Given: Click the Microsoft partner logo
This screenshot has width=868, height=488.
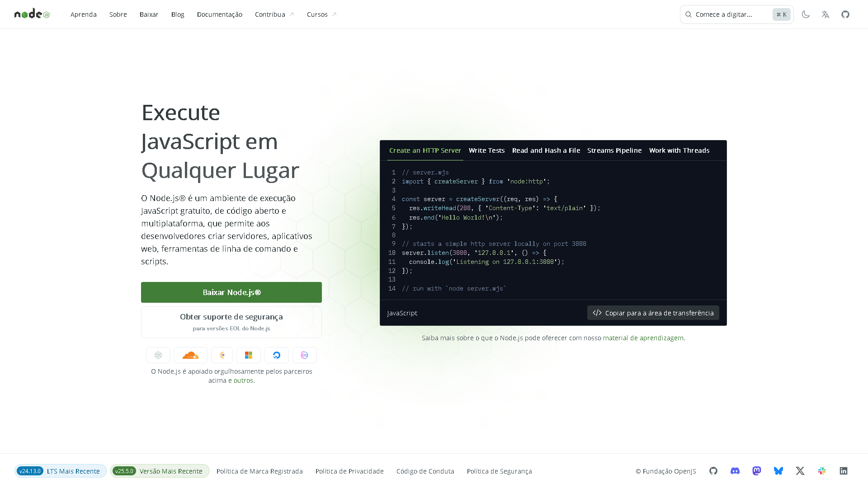Looking at the screenshot, I should tap(249, 355).
